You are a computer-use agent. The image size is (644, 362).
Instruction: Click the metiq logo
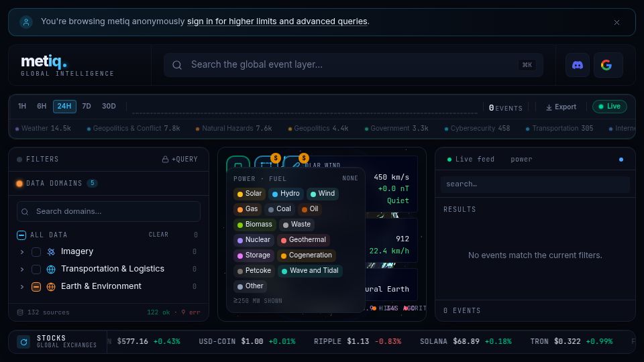pos(44,62)
